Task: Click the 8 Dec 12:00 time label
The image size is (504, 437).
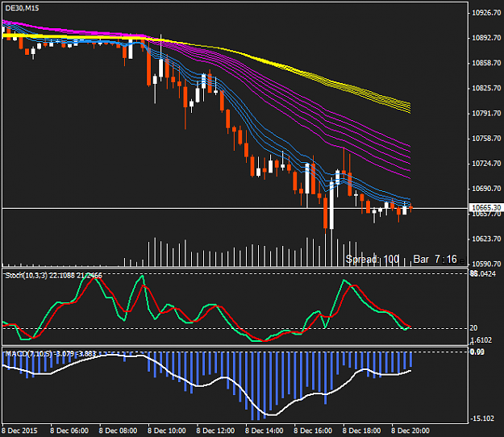Action: pyautogui.click(x=215, y=431)
